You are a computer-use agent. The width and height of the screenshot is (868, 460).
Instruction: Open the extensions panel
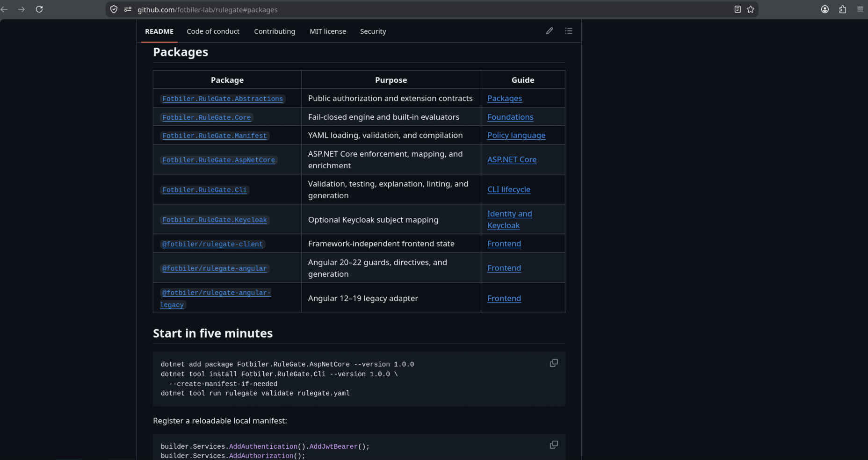coord(843,9)
